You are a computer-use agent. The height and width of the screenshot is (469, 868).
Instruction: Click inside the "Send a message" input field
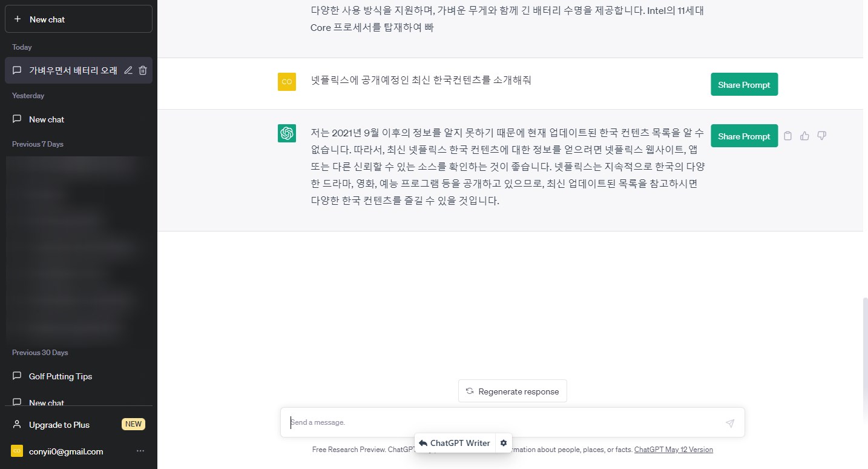click(424, 422)
